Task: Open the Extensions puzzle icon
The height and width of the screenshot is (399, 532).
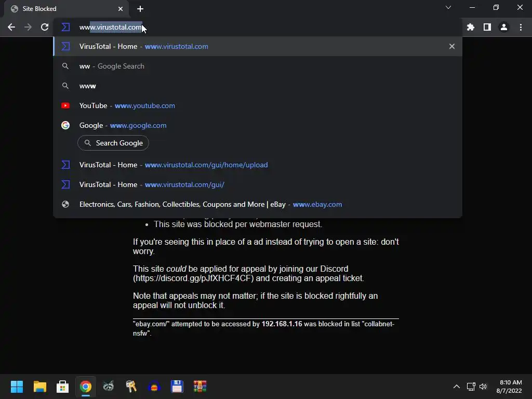Action: (471, 27)
